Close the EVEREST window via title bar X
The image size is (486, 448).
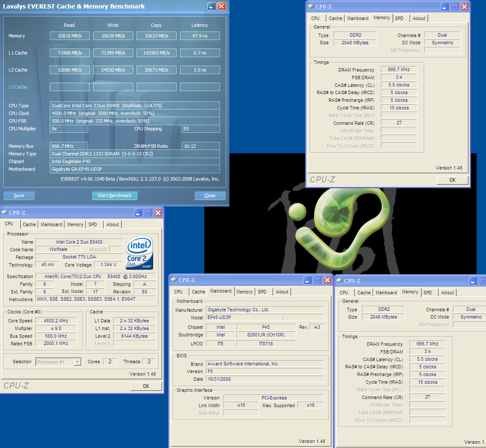point(221,6)
